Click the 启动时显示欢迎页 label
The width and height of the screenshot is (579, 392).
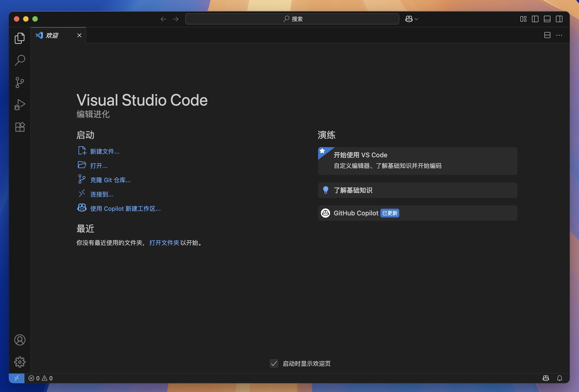click(x=306, y=363)
